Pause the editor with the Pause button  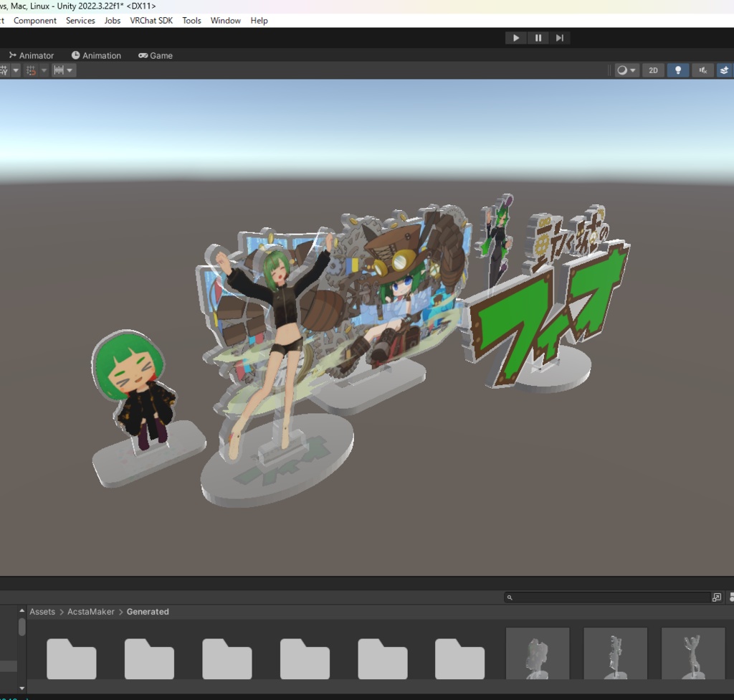click(538, 38)
